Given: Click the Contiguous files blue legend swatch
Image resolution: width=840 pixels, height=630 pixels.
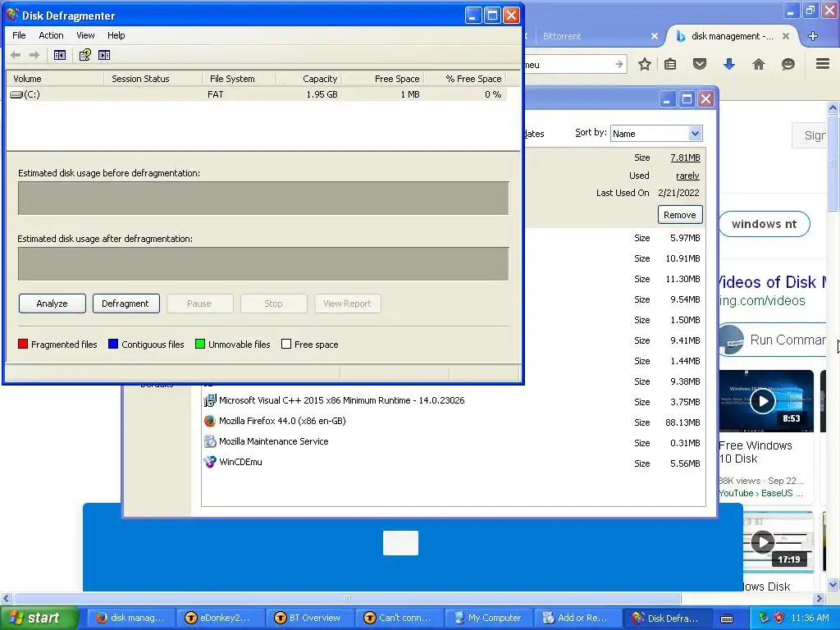Looking at the screenshot, I should [x=113, y=344].
